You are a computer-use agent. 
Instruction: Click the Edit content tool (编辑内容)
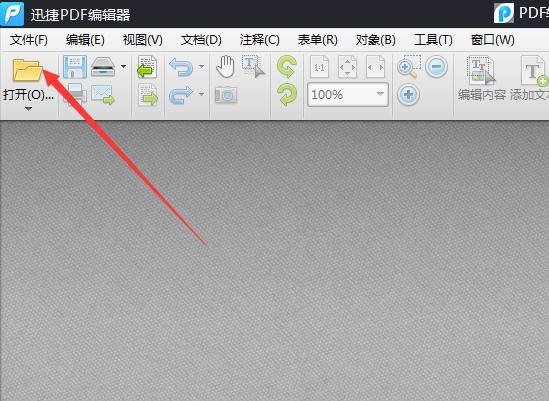pyautogui.click(x=482, y=79)
